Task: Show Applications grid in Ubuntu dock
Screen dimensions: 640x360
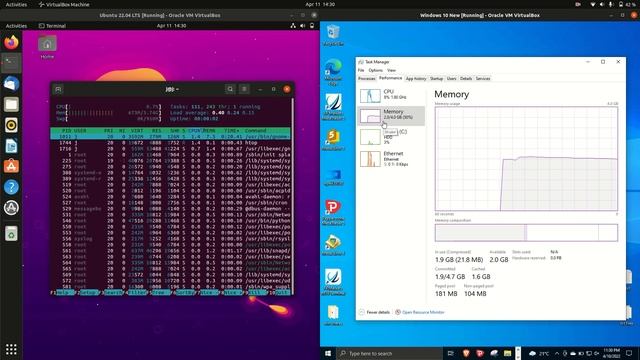Action: point(11,349)
